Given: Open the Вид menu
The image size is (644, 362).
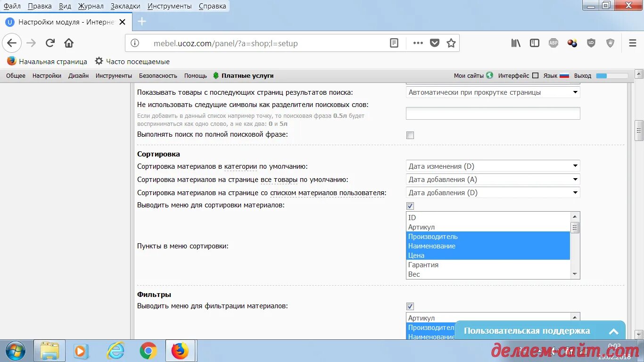Looking at the screenshot, I should pyautogui.click(x=65, y=6).
